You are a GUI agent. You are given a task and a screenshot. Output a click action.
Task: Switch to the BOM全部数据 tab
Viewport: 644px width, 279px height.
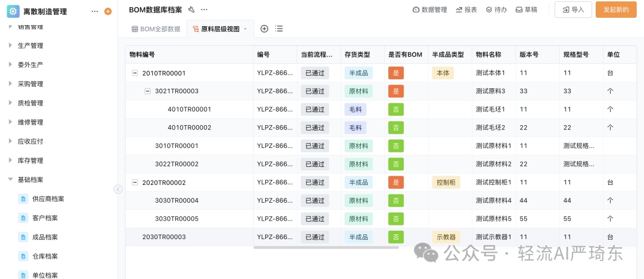[x=156, y=29]
